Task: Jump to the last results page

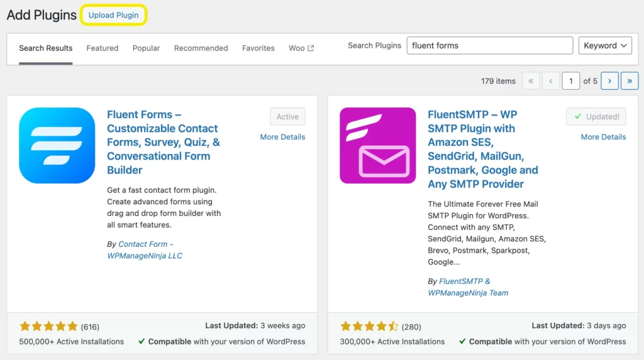Action: click(x=630, y=81)
